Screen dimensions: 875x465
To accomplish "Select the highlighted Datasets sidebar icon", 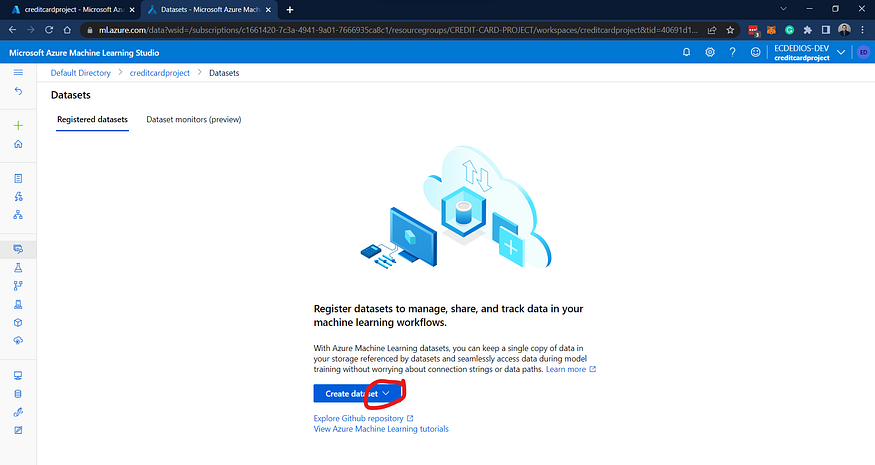I will tap(18, 249).
